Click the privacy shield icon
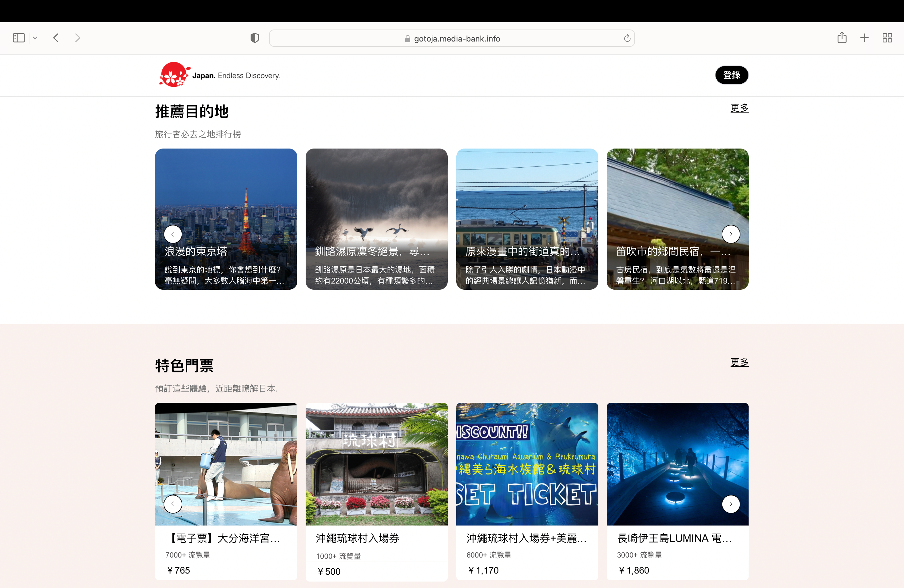 (255, 38)
